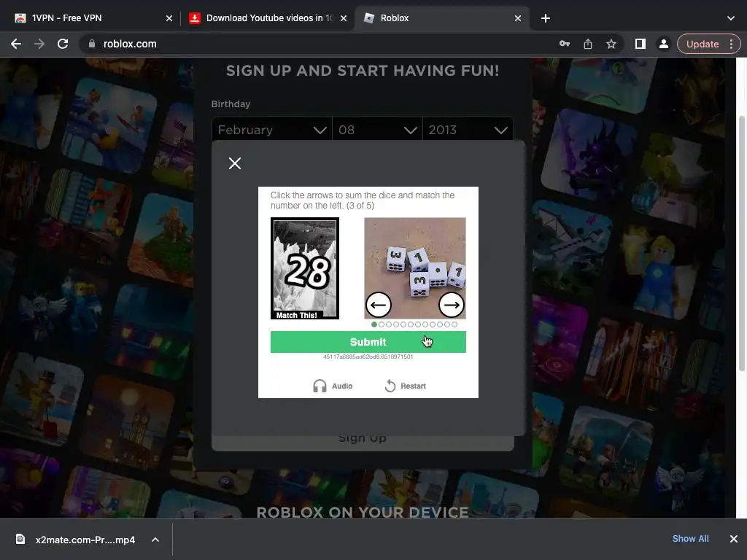The height and width of the screenshot is (560, 747).
Task: Click the Update button in the toolbar
Action: [703, 44]
